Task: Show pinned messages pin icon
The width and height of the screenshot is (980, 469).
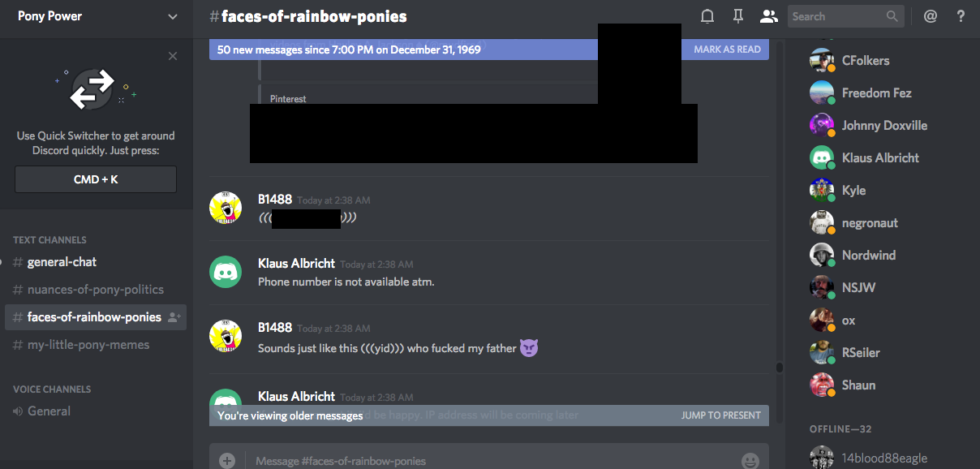Action: click(x=737, y=16)
